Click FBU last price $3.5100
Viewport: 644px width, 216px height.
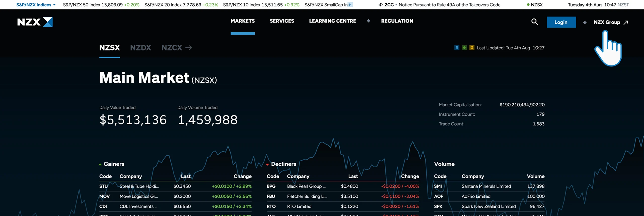pyautogui.click(x=349, y=196)
